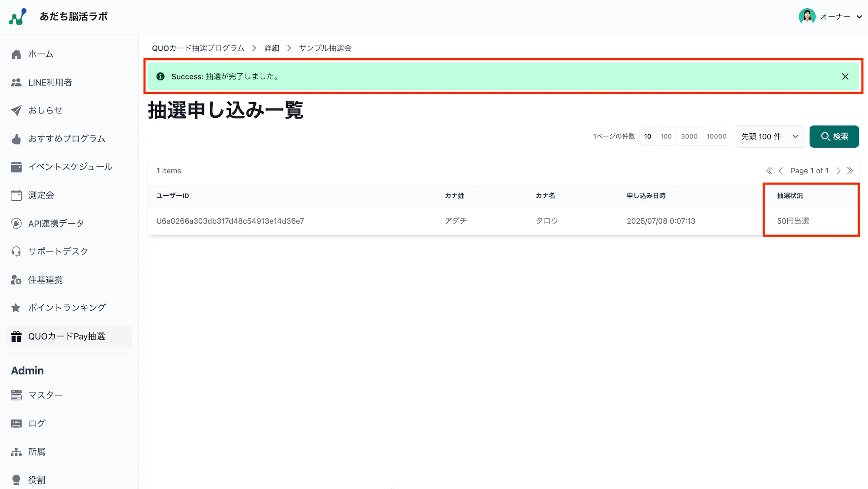This screenshot has height=489, width=868.
Task: Jump to last page double-chevron
Action: pos(850,171)
